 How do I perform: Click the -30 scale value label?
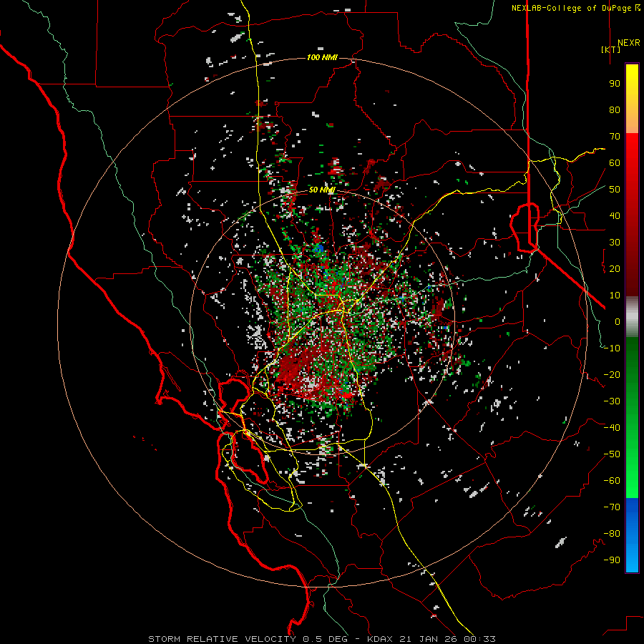(612, 401)
